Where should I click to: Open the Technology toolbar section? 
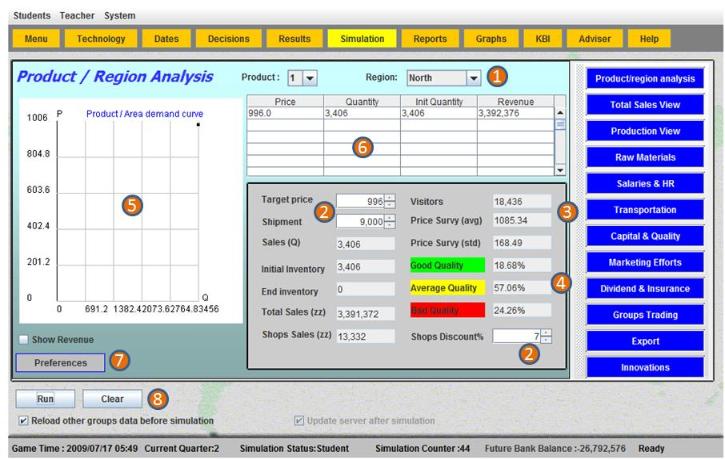[101, 39]
